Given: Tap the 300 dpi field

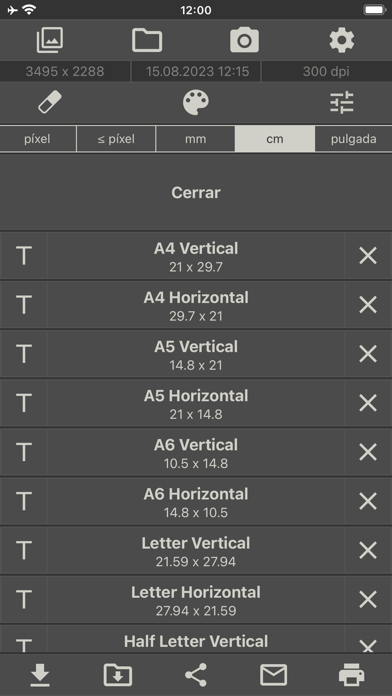Looking at the screenshot, I should [x=326, y=71].
